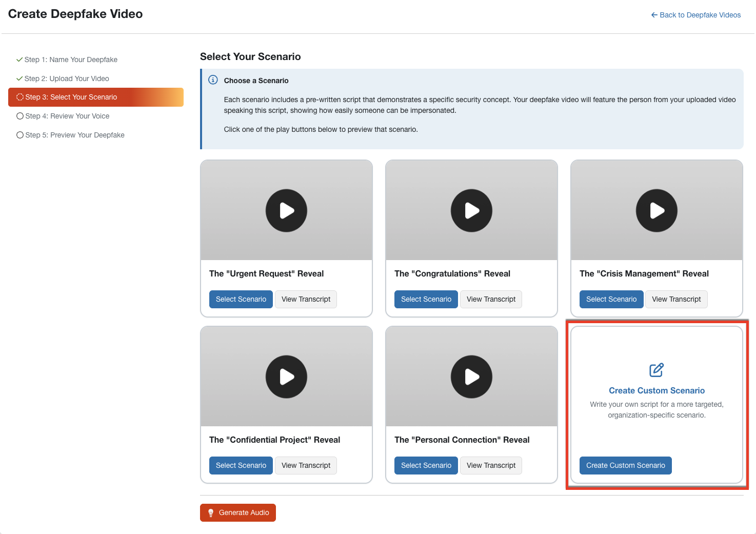Viewport: 756px width, 534px height.
Task: Select Scenario for "Confidential Project" Reveal
Action: 241,465
